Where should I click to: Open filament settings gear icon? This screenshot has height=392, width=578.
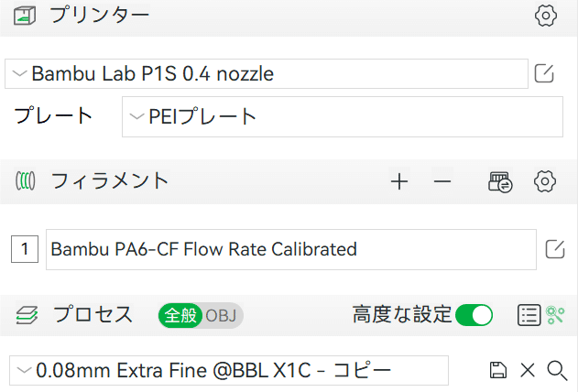pos(545,181)
